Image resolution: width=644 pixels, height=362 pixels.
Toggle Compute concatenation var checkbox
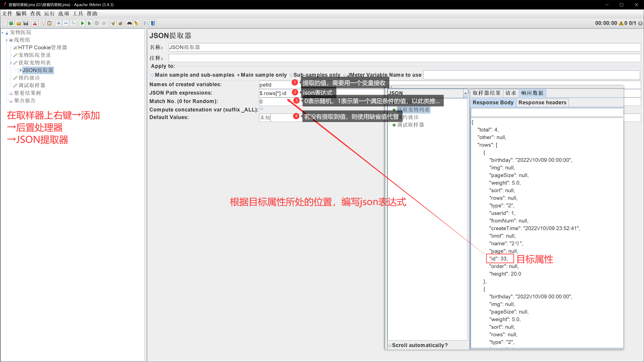pyautogui.click(x=261, y=108)
